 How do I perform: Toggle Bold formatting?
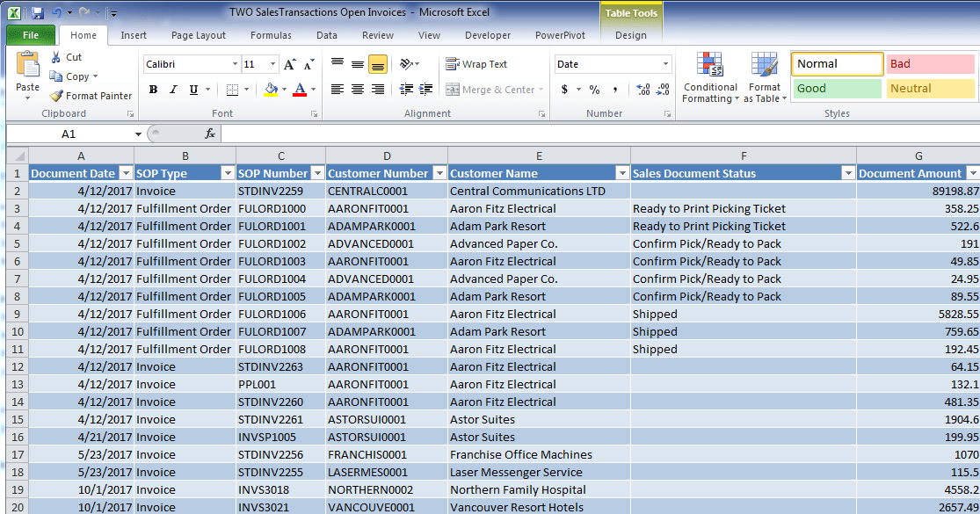(x=153, y=90)
